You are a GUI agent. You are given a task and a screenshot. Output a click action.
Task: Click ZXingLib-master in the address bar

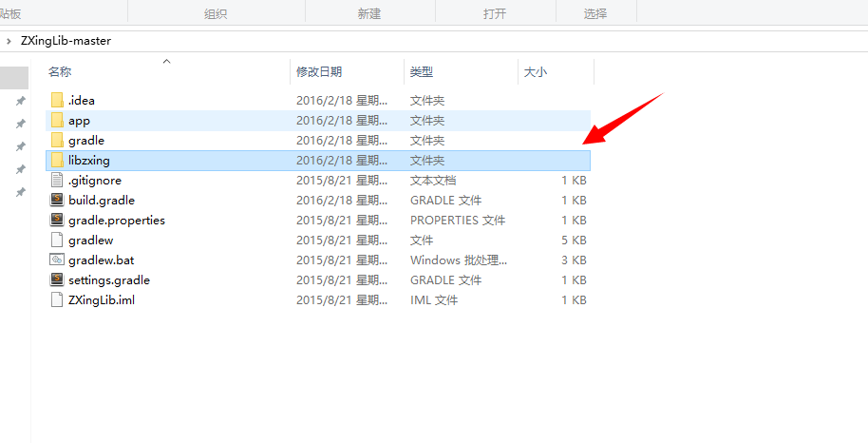tap(66, 41)
